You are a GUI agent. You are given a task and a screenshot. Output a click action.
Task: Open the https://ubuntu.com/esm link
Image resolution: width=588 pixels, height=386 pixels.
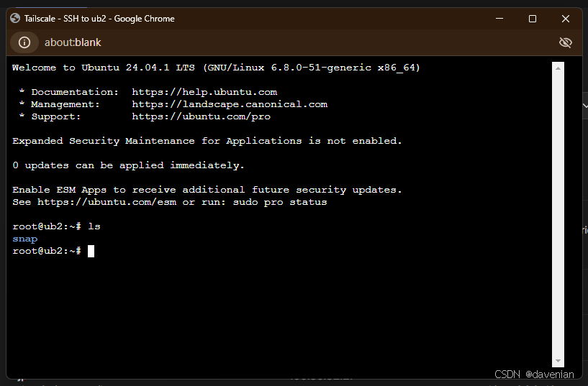(x=107, y=202)
